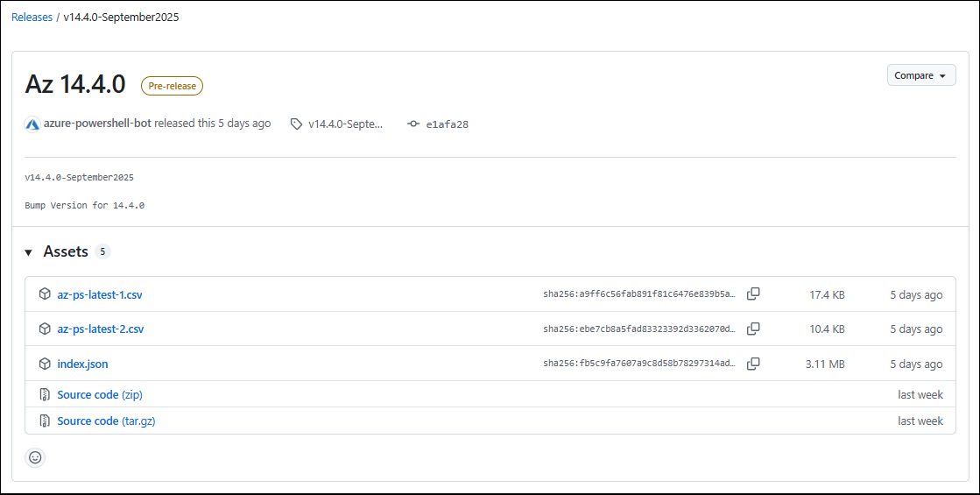Collapse the Assets section triangle

28,252
